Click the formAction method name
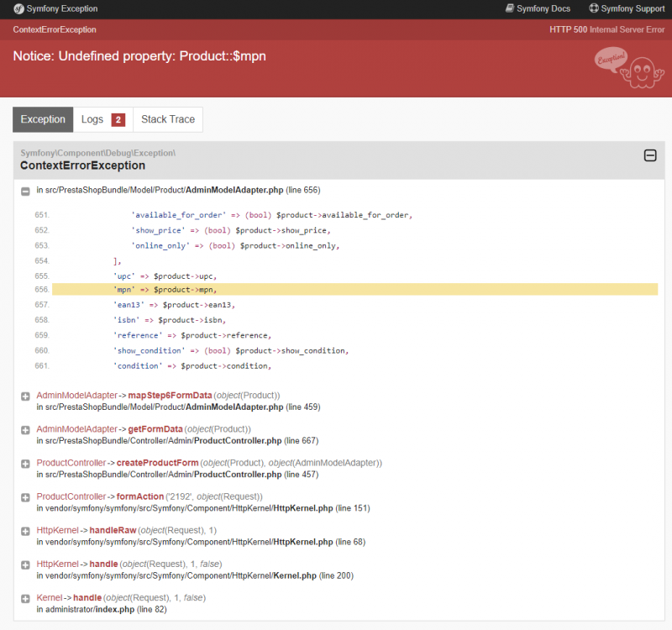The width and height of the screenshot is (672, 630). coord(140,496)
